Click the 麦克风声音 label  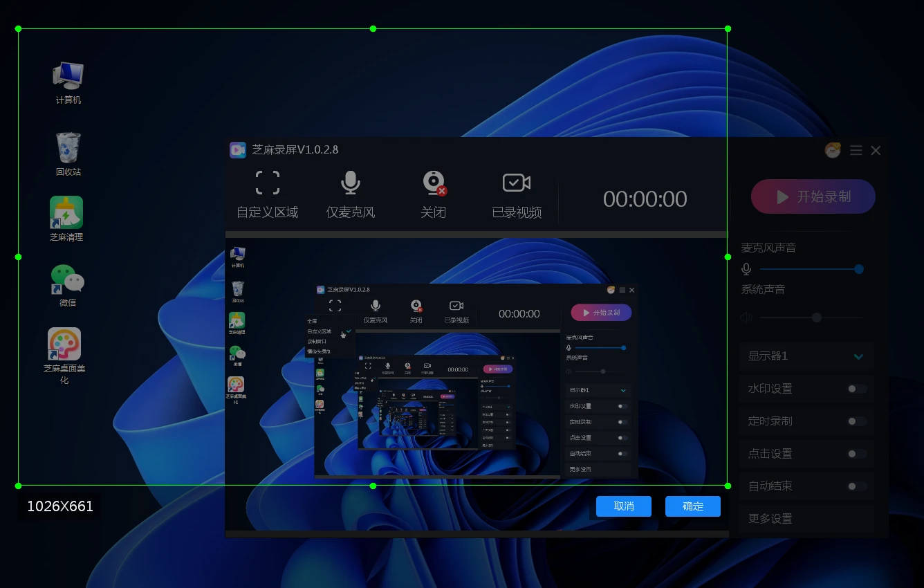pos(768,248)
